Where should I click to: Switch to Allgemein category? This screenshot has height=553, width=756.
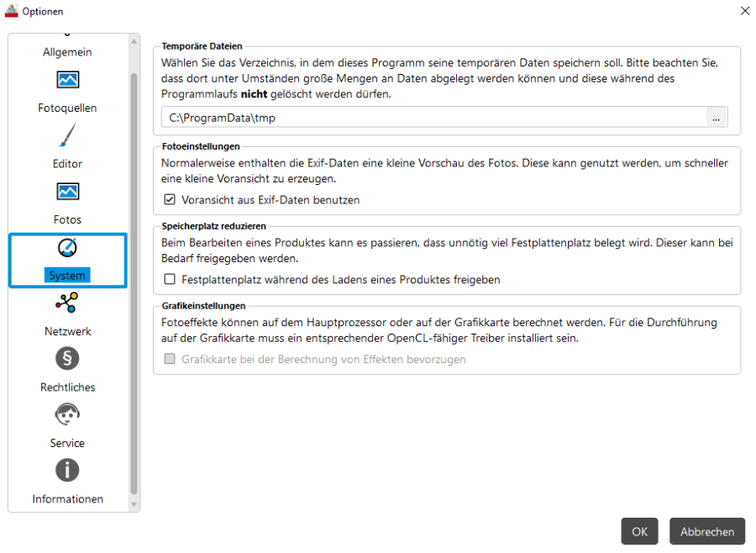point(67,52)
